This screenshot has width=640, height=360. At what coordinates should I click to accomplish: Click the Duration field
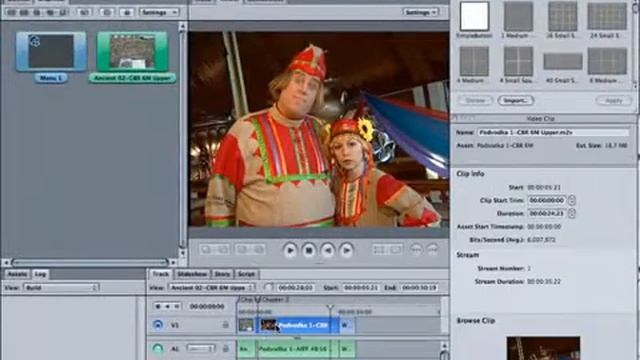(547, 213)
